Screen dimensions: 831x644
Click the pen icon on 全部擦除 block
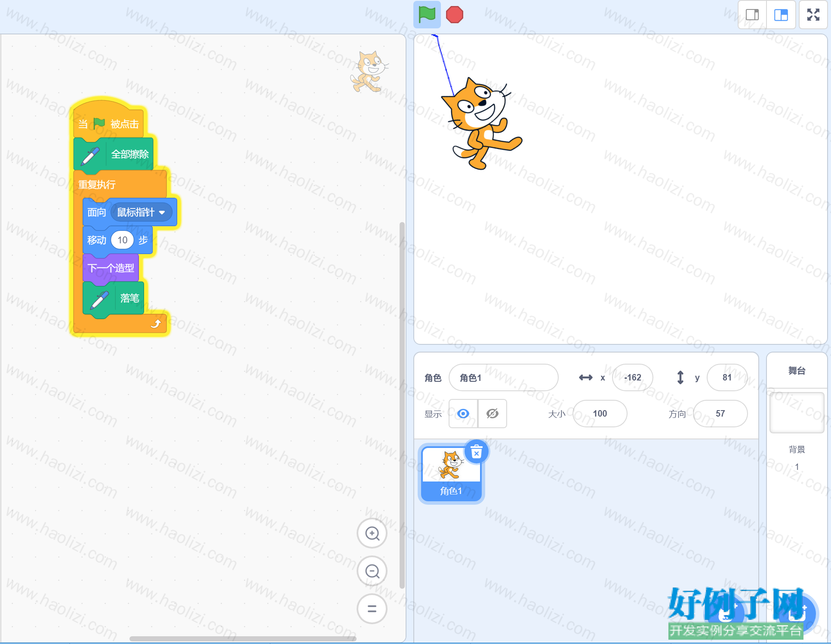click(90, 156)
